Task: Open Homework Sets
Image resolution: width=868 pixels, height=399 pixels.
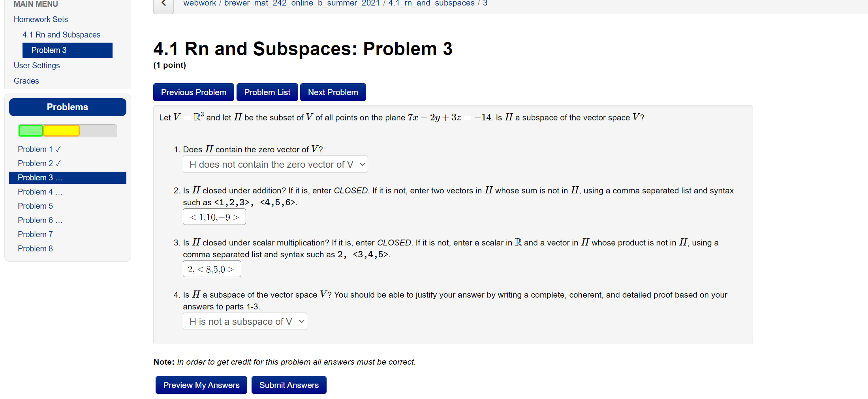Action: pyautogui.click(x=41, y=19)
